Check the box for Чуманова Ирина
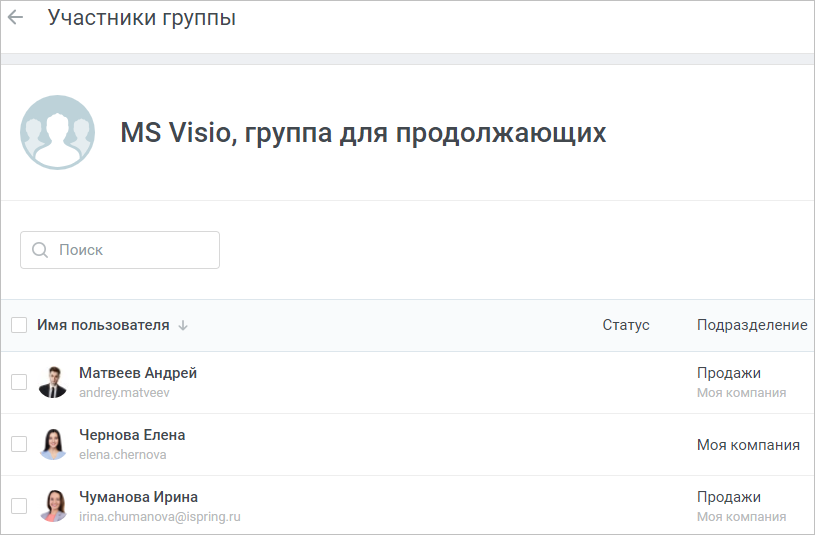Viewport: 815px width, 535px height. click(19, 506)
